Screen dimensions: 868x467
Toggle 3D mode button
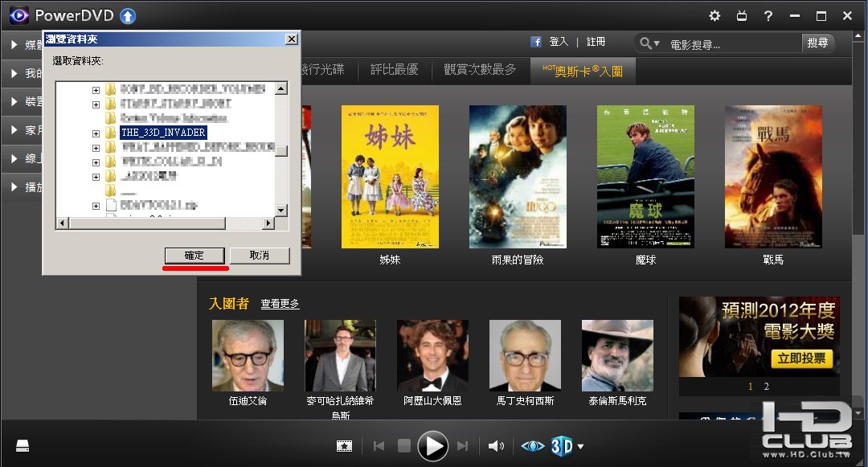(561, 446)
